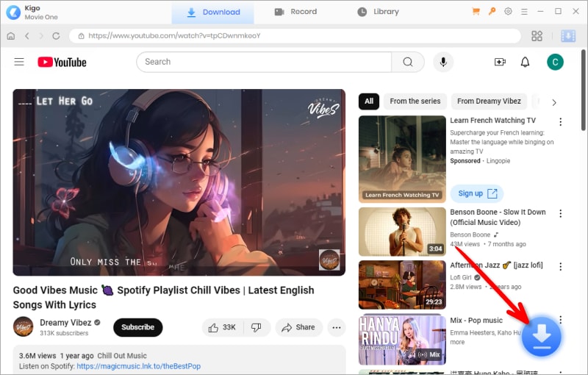588x375 pixels.
Task: Dislike the video
Action: point(257,327)
